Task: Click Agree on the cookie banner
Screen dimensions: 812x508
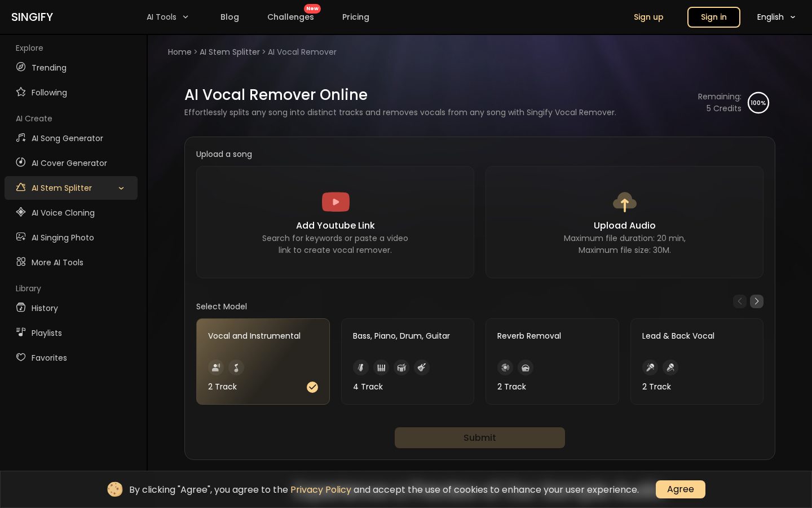Action: click(x=681, y=489)
